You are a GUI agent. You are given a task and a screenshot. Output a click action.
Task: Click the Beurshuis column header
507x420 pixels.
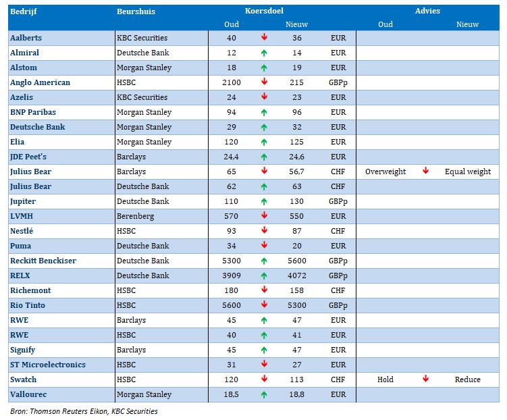[x=136, y=11]
